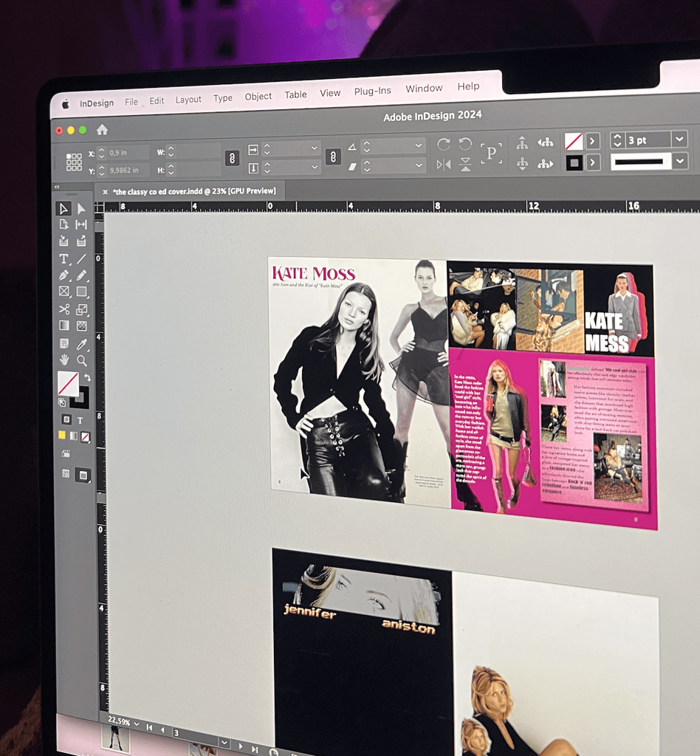Select the Note tool

[x=64, y=343]
